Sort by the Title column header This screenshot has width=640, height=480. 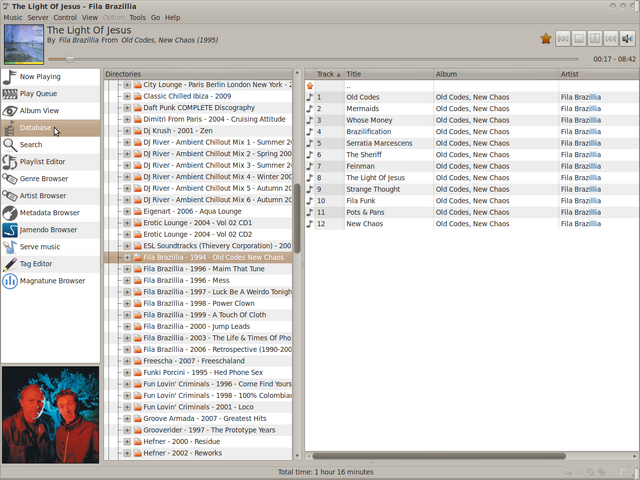389,74
